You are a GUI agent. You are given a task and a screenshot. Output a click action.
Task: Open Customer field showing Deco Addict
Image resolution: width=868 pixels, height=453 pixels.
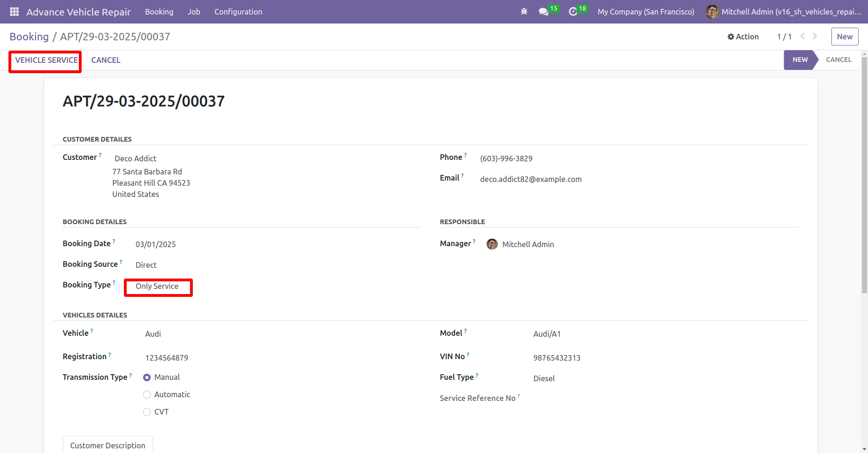pos(136,159)
